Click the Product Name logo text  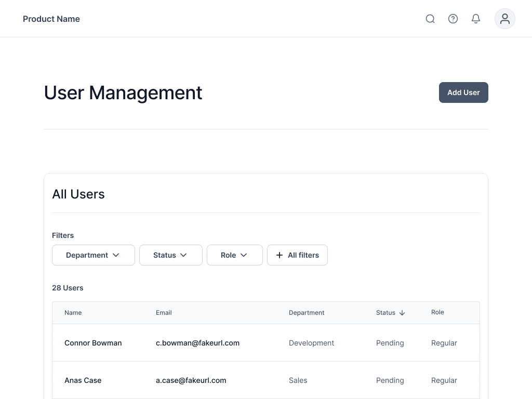(x=51, y=19)
